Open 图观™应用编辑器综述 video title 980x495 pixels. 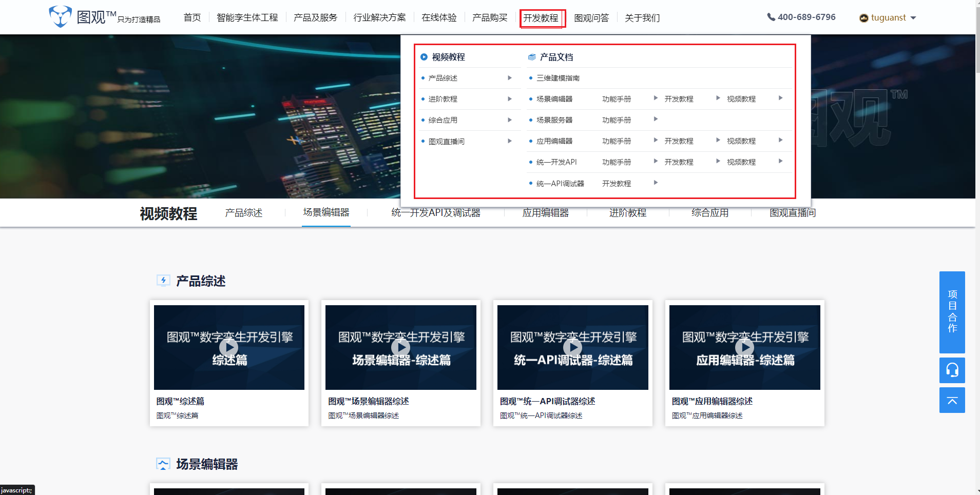point(713,401)
